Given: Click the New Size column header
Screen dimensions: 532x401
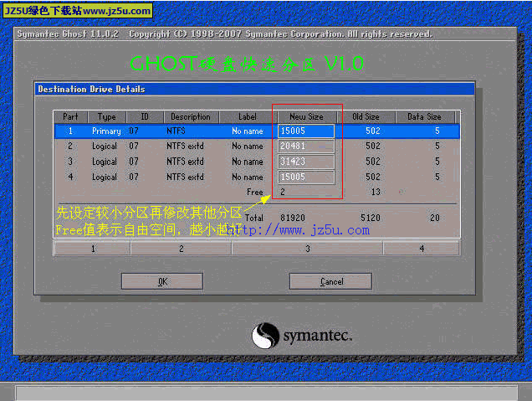Looking at the screenshot, I should 307,117.
